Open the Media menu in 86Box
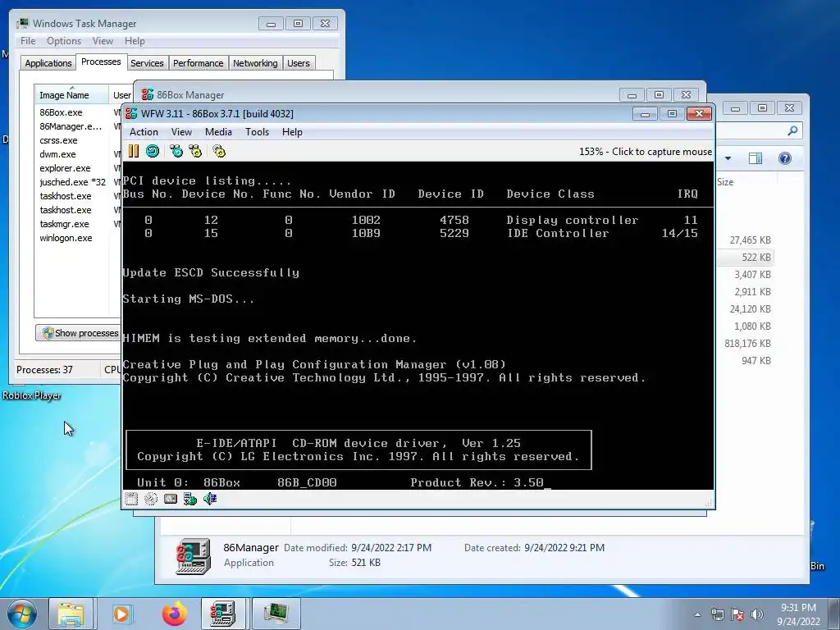The width and height of the screenshot is (840, 630). pyautogui.click(x=218, y=132)
